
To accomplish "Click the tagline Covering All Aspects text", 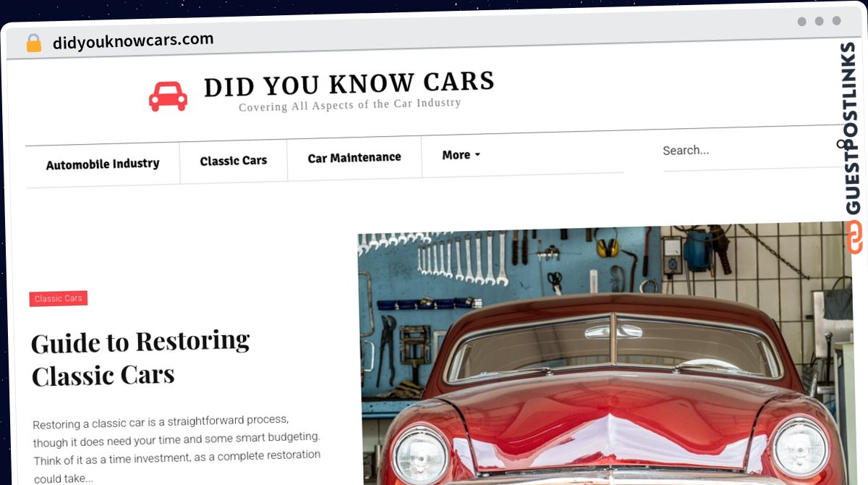I will coord(349,105).
